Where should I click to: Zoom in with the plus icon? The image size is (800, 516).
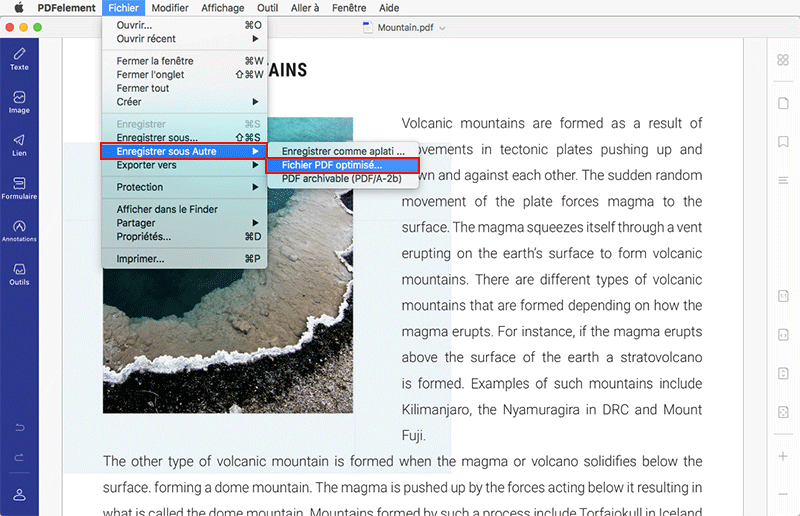pyautogui.click(x=783, y=456)
